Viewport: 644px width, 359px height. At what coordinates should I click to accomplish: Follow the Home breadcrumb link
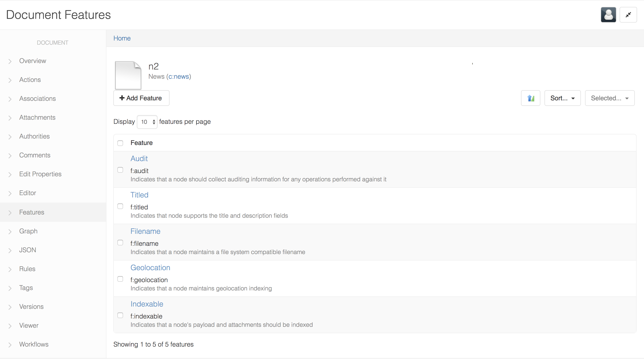pyautogui.click(x=122, y=38)
